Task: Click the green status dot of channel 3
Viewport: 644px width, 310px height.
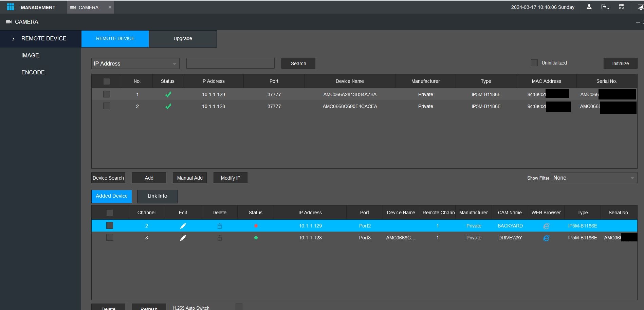Action: click(256, 238)
